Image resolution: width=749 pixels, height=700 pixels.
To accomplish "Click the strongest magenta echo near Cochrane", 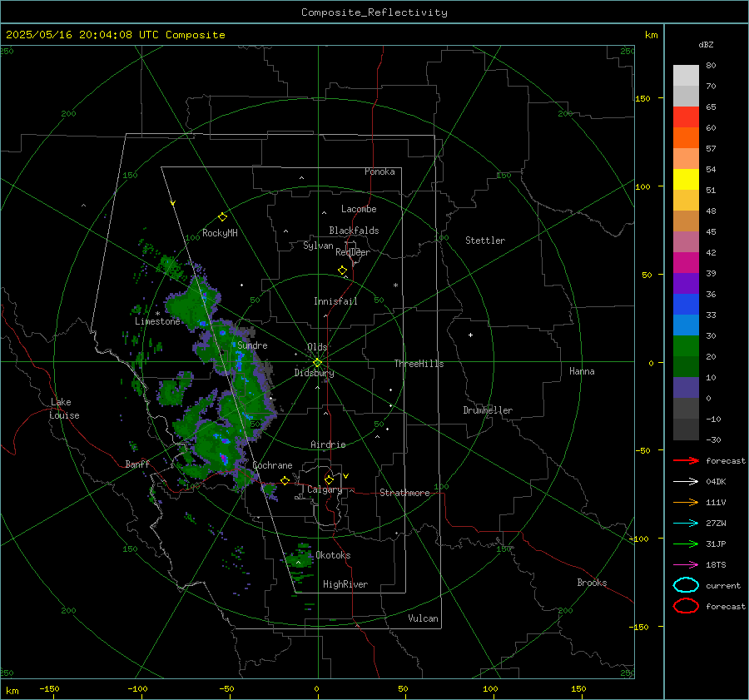I will (223, 459).
